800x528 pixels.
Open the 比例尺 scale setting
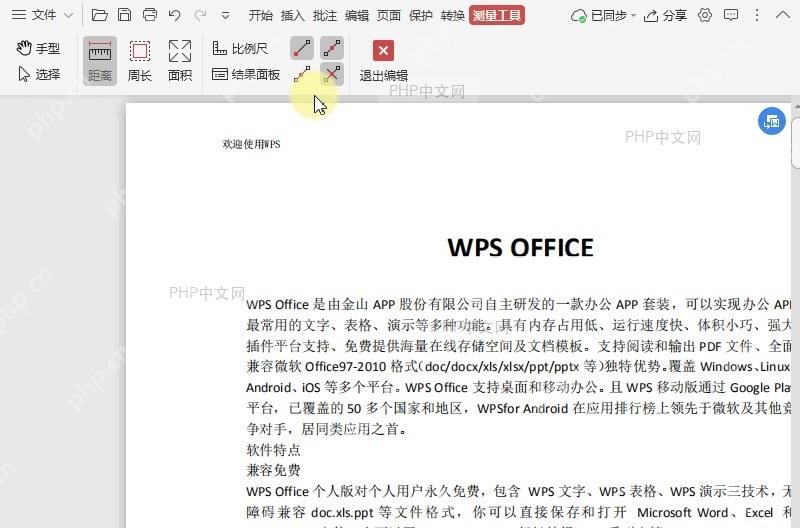pyautogui.click(x=240, y=48)
